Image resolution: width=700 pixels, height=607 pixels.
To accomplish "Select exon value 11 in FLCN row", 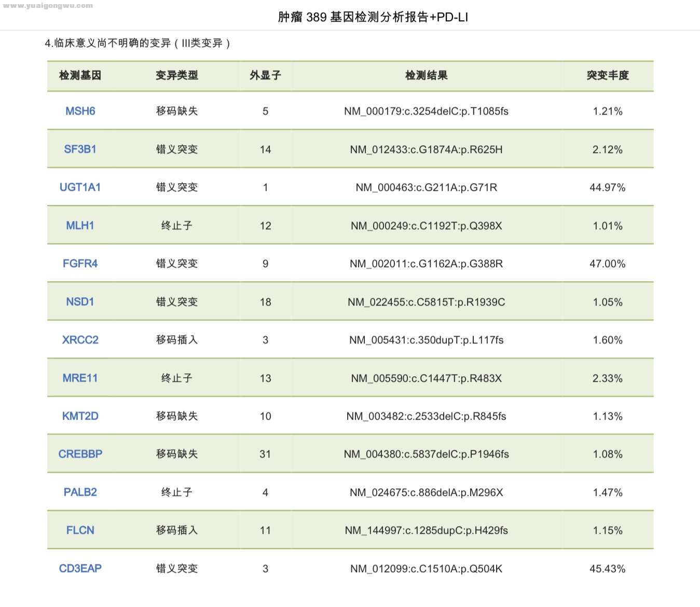I will [x=266, y=530].
